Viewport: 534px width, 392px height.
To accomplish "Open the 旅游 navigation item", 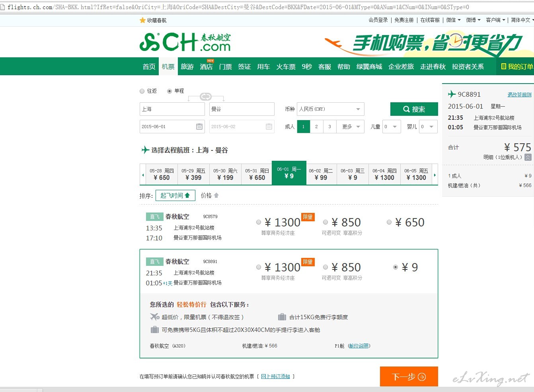I will click(187, 66).
